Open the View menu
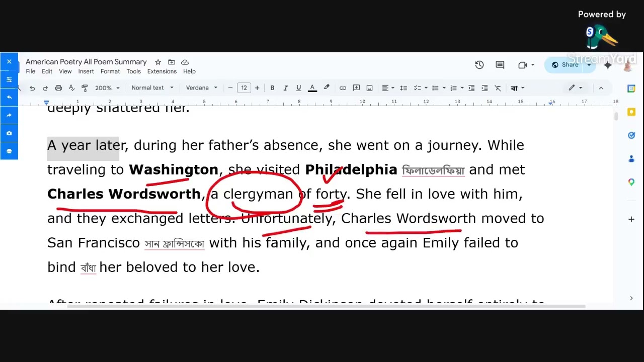 click(x=65, y=71)
